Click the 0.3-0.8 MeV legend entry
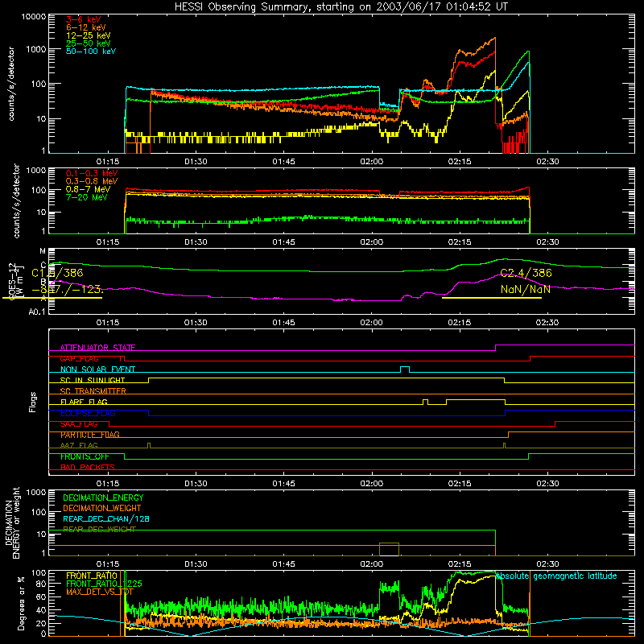This screenshot has height=644, width=644. (92, 181)
